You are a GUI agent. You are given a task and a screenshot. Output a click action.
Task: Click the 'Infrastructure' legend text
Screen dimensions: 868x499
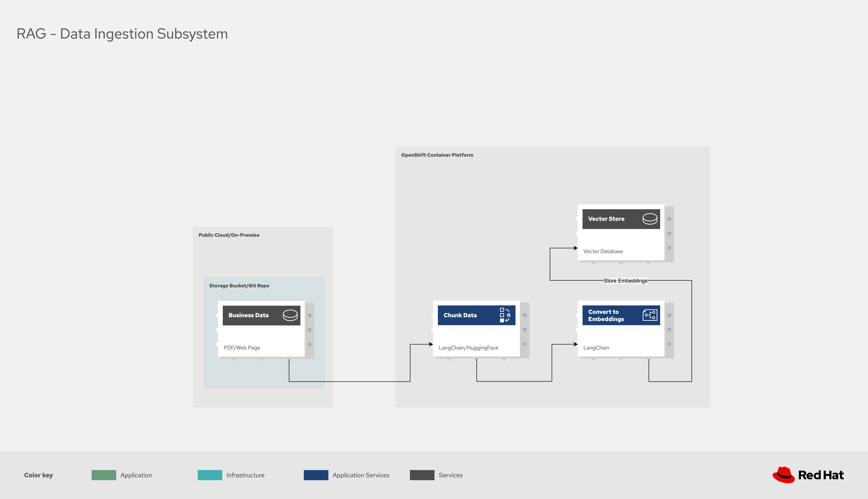(x=245, y=475)
